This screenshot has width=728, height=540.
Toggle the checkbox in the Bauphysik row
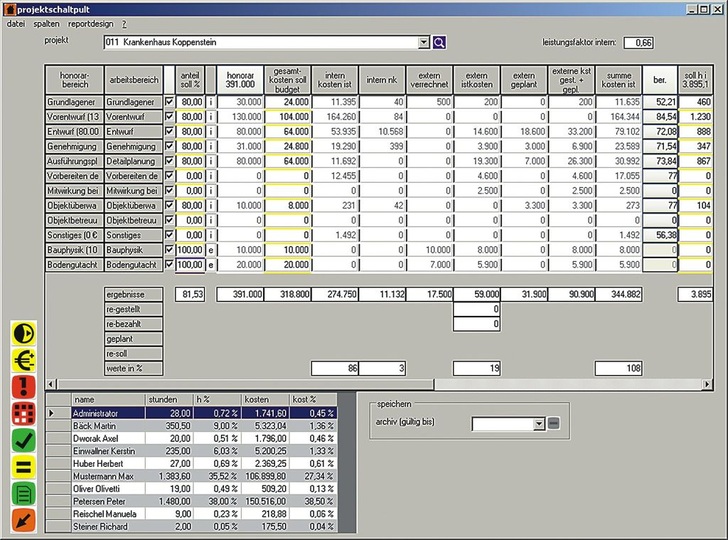pyautogui.click(x=168, y=248)
